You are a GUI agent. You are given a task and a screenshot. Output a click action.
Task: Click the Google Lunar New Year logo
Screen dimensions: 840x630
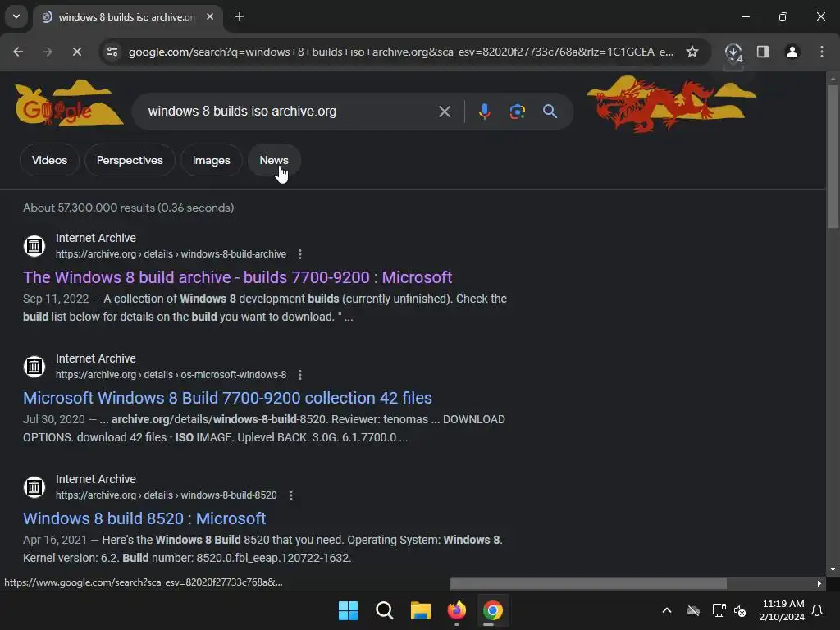tap(68, 104)
